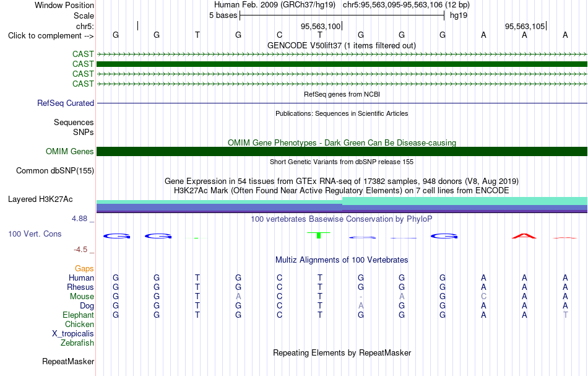Open the 'RefSeq genes from NCBI' track title

coord(342,94)
